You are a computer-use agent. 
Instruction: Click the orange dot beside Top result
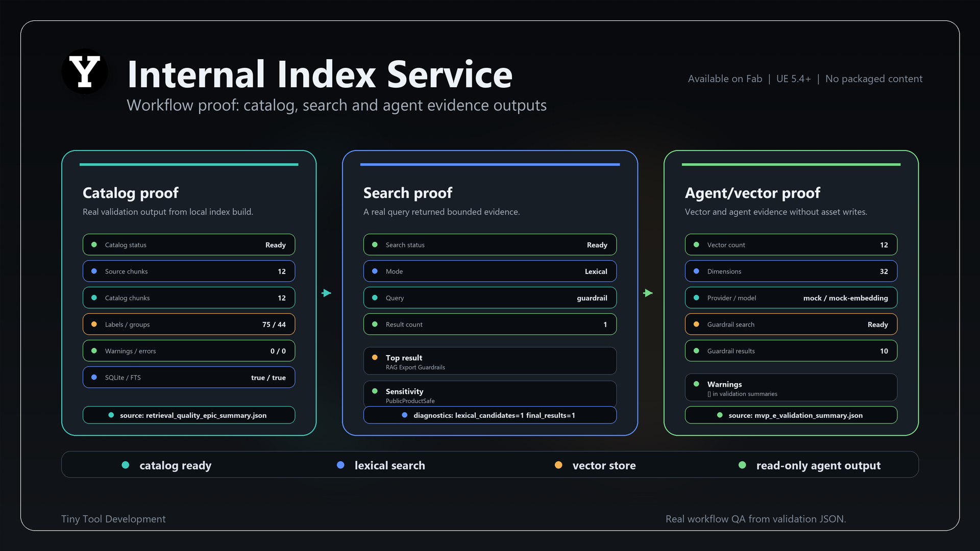(x=375, y=358)
